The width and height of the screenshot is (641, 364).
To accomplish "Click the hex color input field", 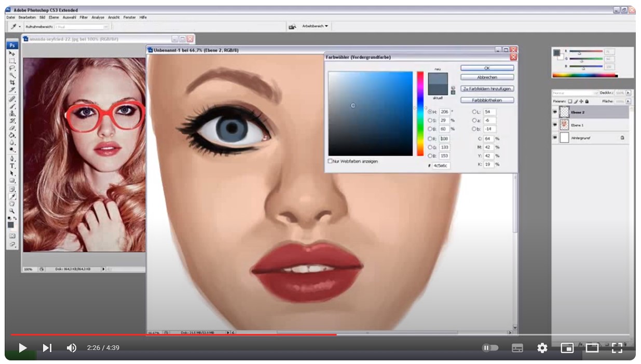I will 441,165.
